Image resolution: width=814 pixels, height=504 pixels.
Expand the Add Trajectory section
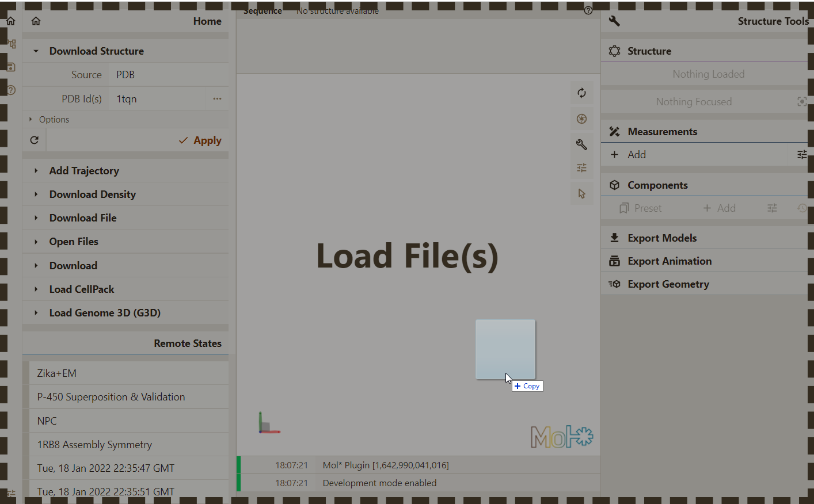click(84, 171)
